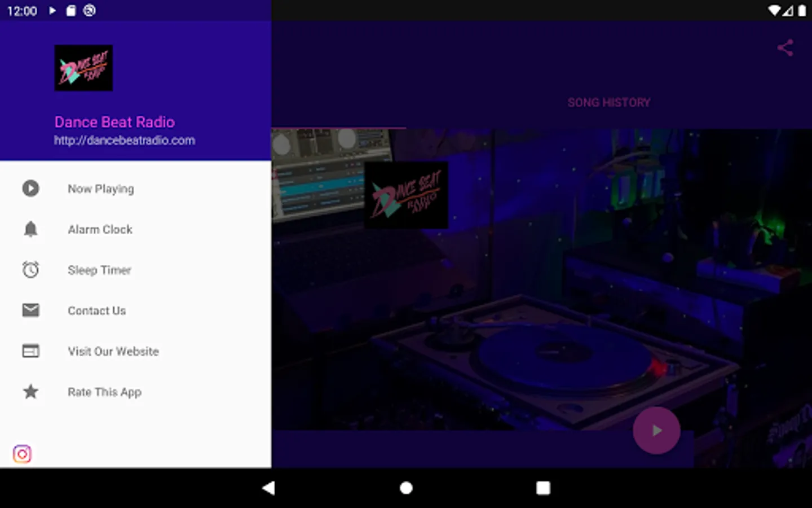Tap the bell icon for Alarm Clock
Viewport: 812px width, 508px height.
coord(30,229)
